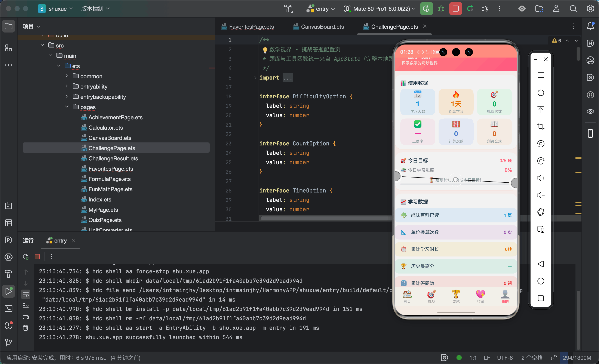Open the device previewer eye icon

[x=590, y=111]
